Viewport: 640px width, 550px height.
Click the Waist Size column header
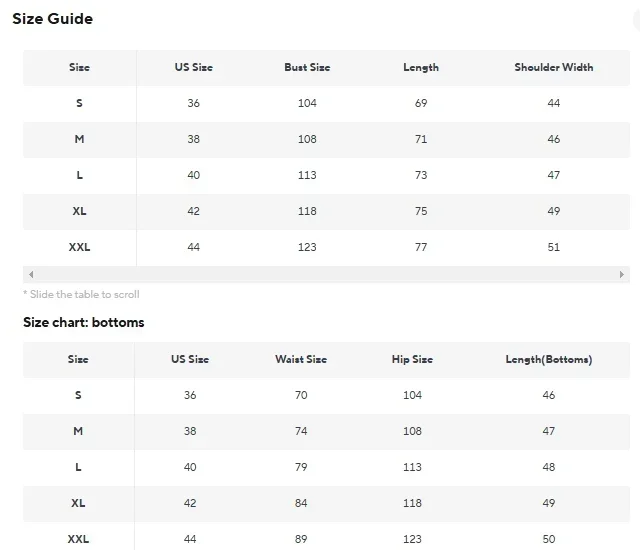pyautogui.click(x=301, y=359)
